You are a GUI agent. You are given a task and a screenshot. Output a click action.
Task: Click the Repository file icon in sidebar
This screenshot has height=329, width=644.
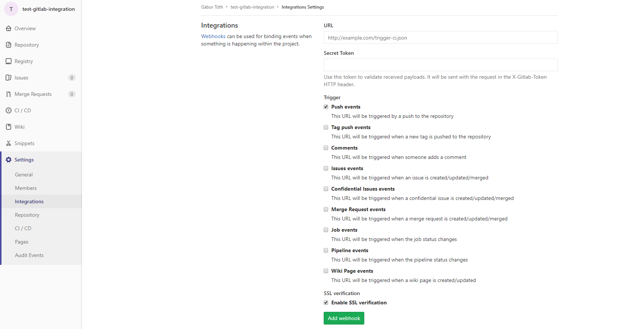pyautogui.click(x=9, y=45)
